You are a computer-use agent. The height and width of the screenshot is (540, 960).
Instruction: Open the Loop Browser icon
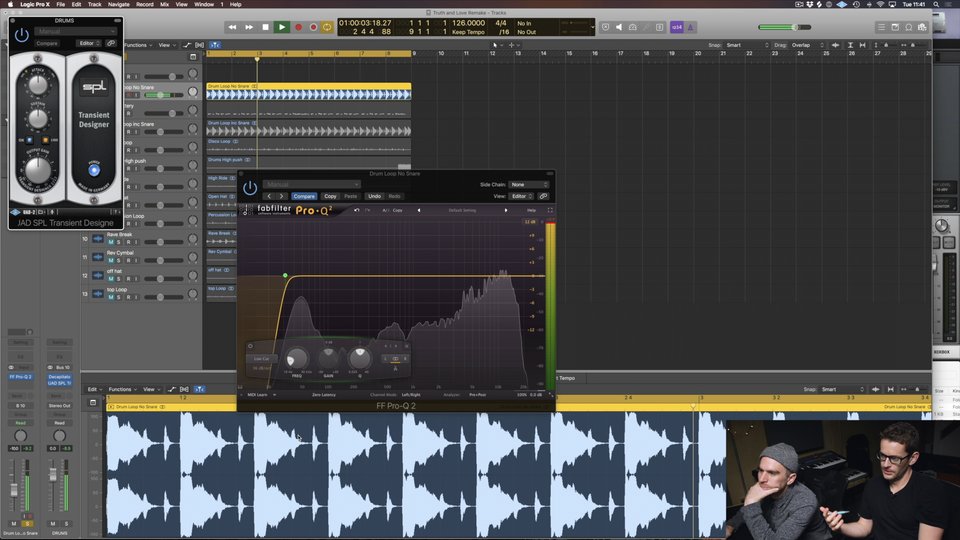[909, 27]
